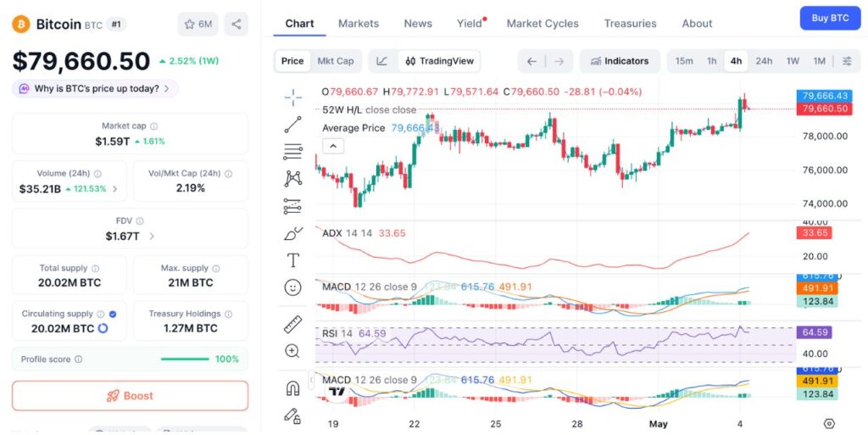Viewport: 868px width, 435px height.
Task: Expand Volume (24h) details chevron
Action: click(x=115, y=189)
